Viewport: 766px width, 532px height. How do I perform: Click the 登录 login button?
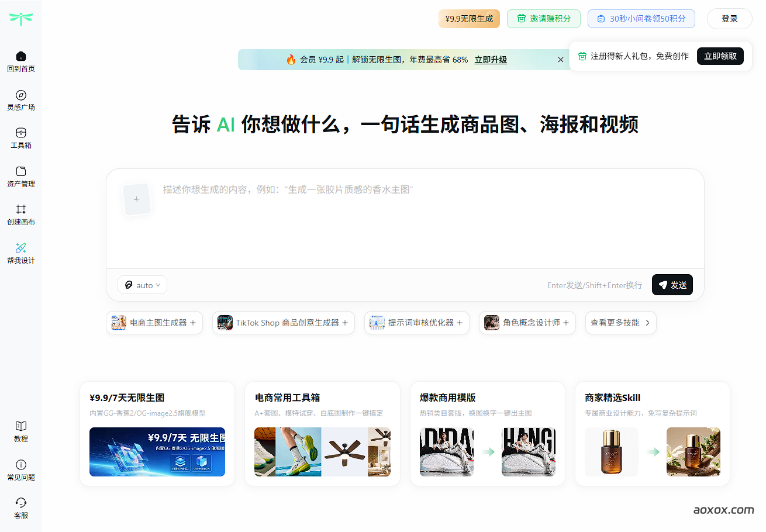pyautogui.click(x=730, y=19)
